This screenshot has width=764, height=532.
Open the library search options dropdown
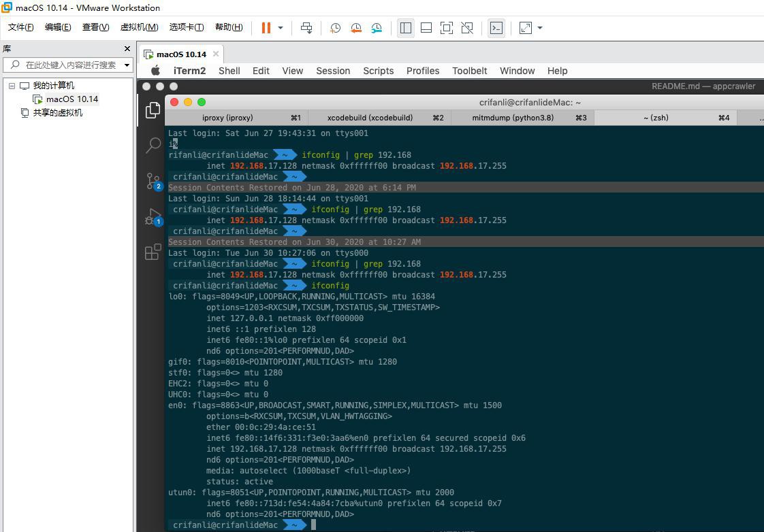[127, 65]
